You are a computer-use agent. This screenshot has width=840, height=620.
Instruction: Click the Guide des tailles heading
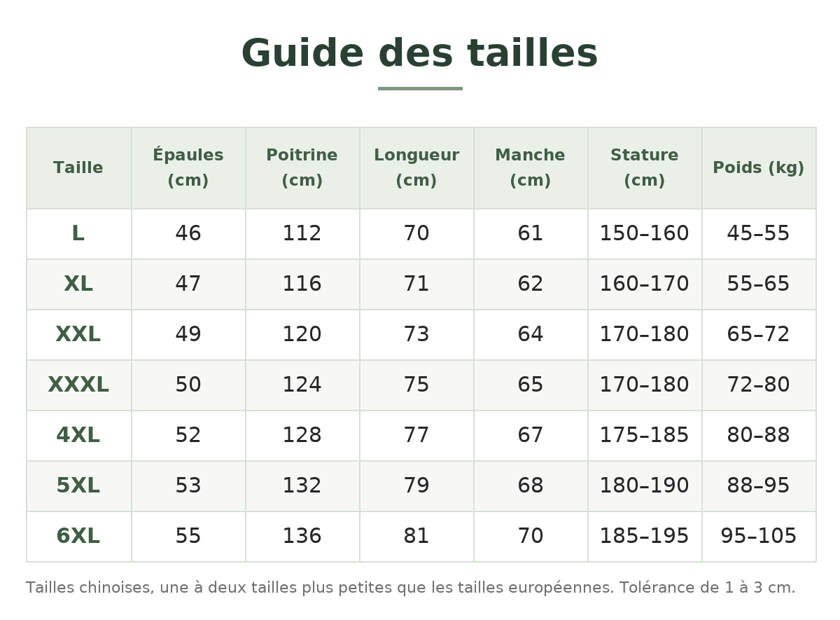point(420,54)
